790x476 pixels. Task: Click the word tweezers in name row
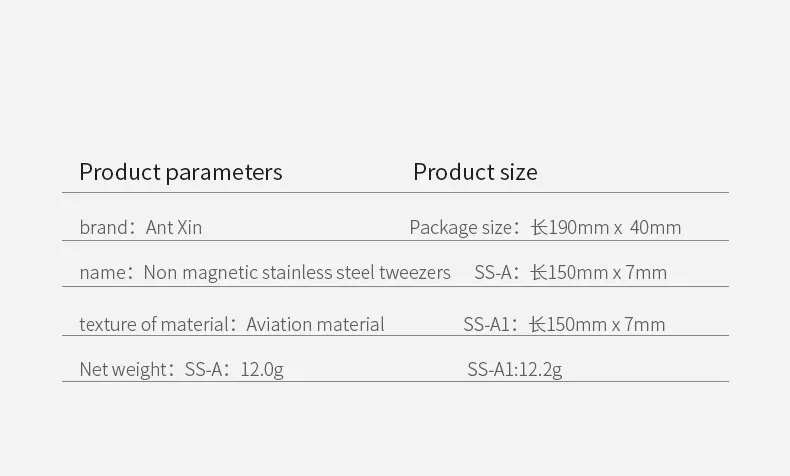point(415,273)
